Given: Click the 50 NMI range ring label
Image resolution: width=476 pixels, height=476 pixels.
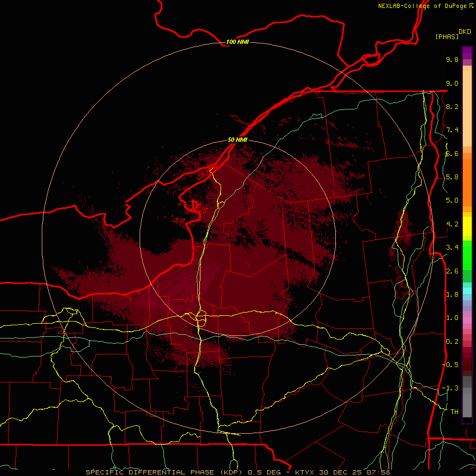Looking at the screenshot, I should point(237,140).
